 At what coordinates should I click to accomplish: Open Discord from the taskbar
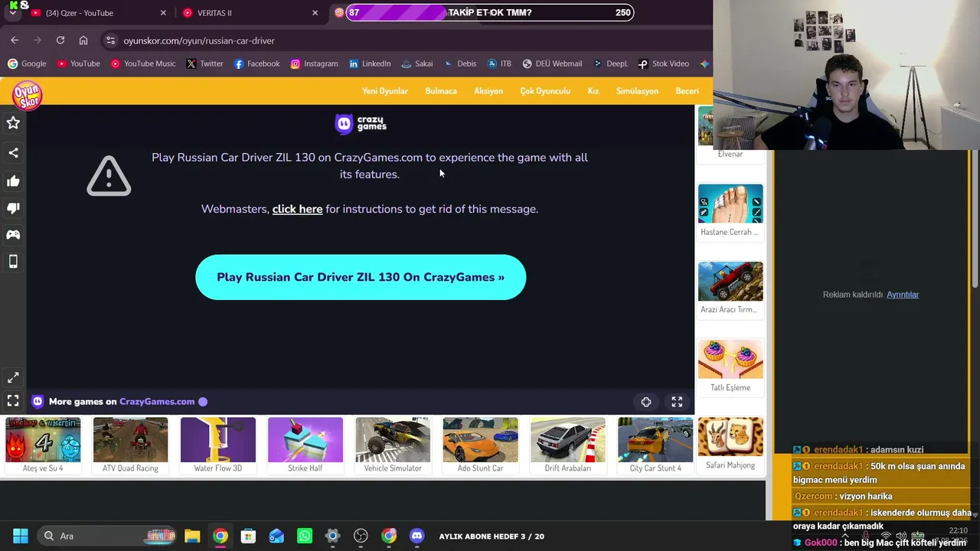click(x=416, y=536)
